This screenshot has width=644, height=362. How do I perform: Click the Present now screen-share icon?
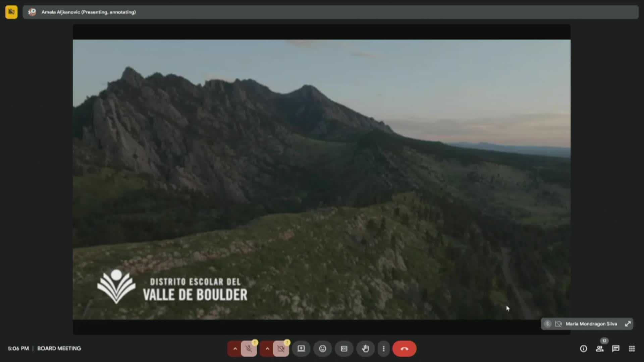pyautogui.click(x=301, y=349)
